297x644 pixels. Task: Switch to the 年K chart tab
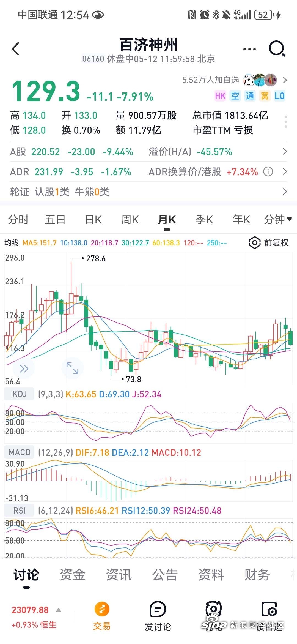241,219
